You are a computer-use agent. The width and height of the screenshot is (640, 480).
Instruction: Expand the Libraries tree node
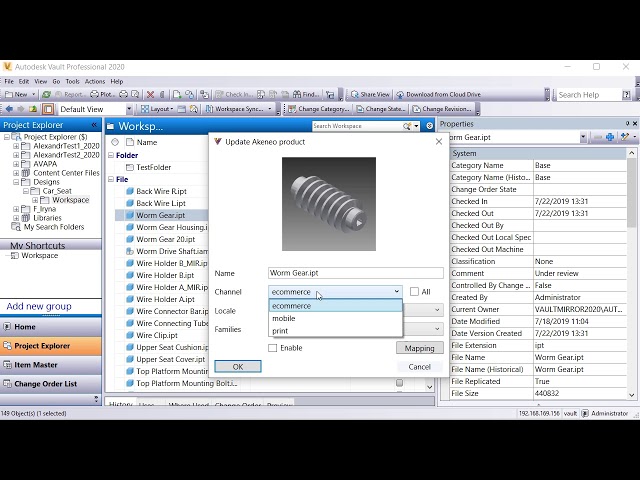(16, 218)
